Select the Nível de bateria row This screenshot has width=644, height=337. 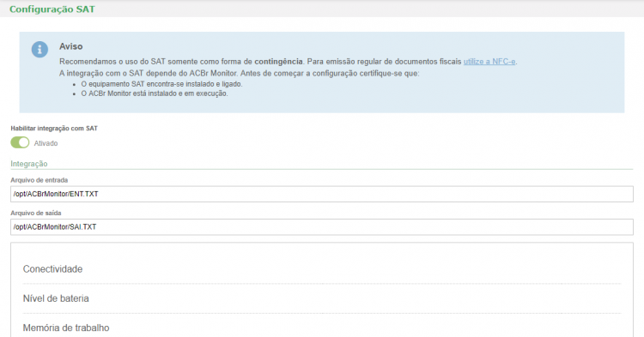tap(322, 298)
